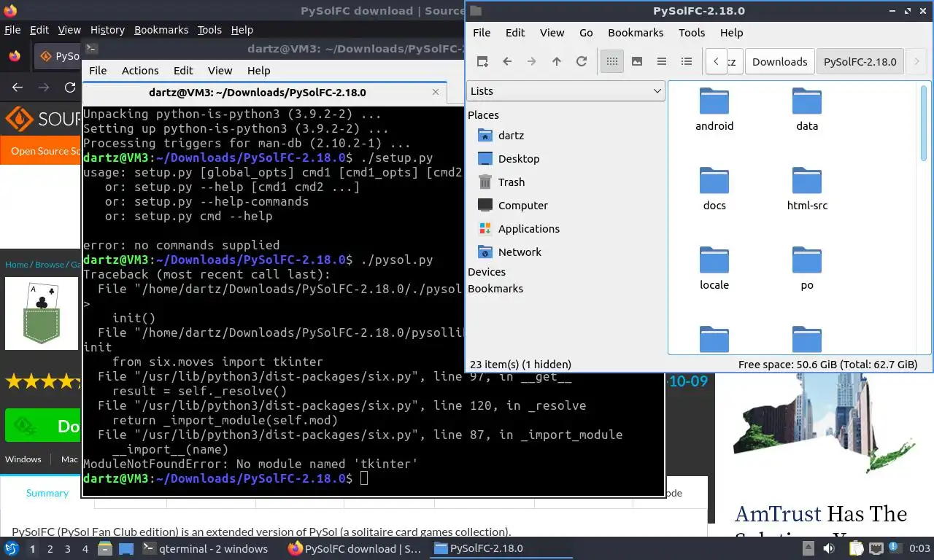Screen dimensions: 934x560
Task: Collapse the Places section header
Action: tap(483, 114)
